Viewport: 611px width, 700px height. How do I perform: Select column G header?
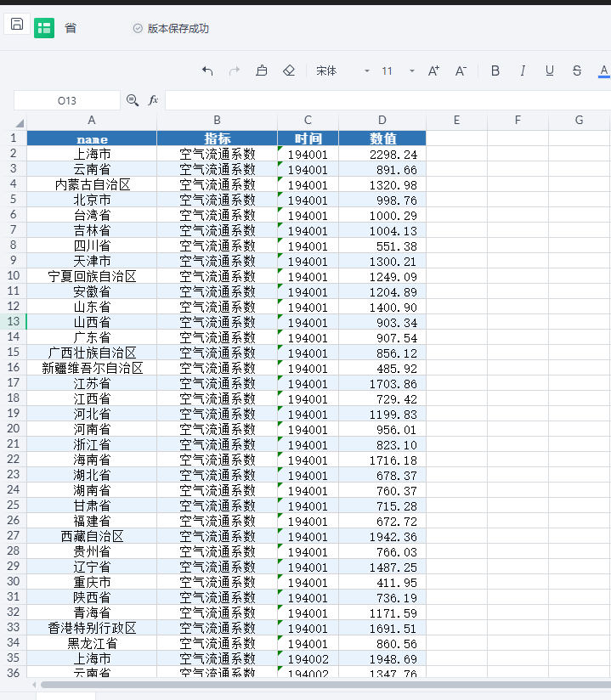pos(579,120)
